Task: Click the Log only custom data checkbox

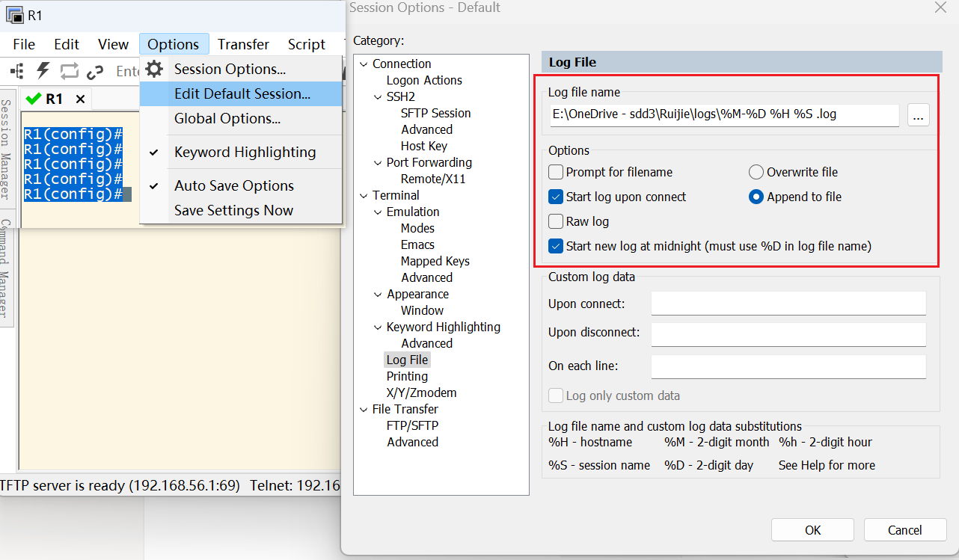Action: tap(556, 396)
